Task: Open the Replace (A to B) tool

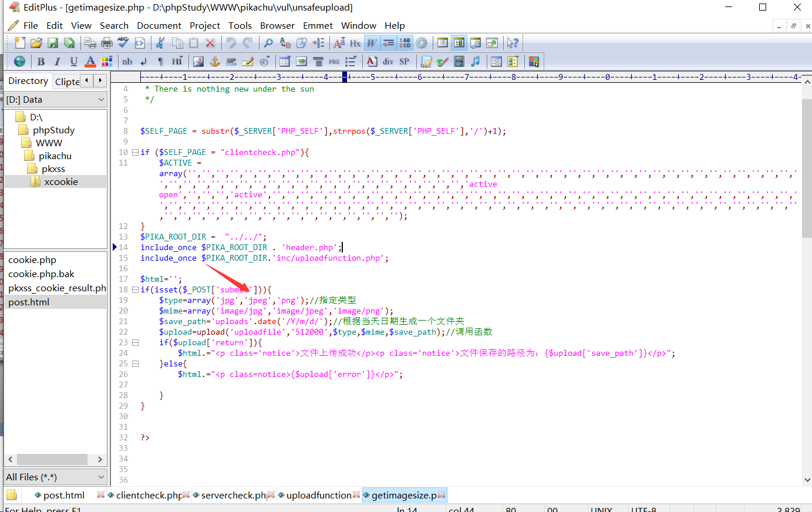Action: [x=285, y=43]
